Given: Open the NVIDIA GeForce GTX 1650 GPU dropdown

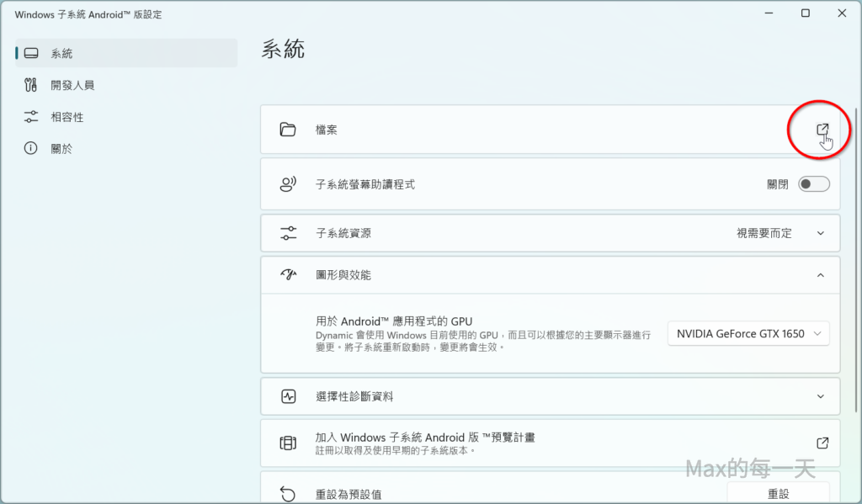Looking at the screenshot, I should (x=748, y=334).
